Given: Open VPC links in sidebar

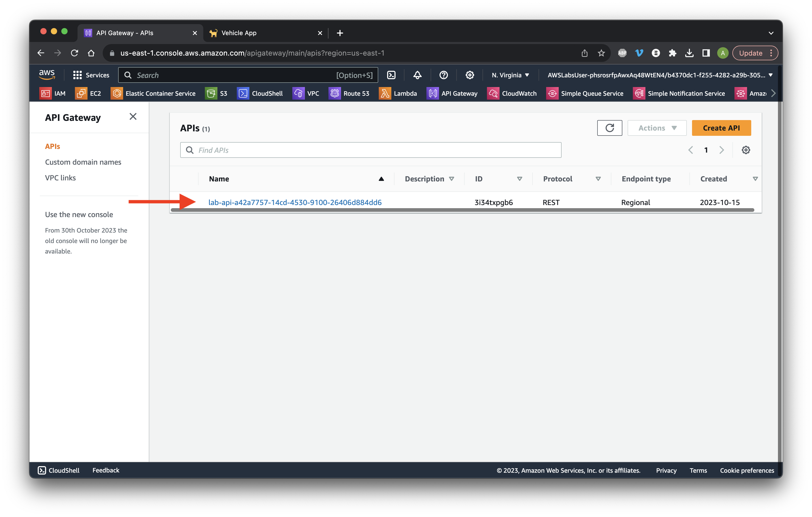Looking at the screenshot, I should (x=60, y=178).
